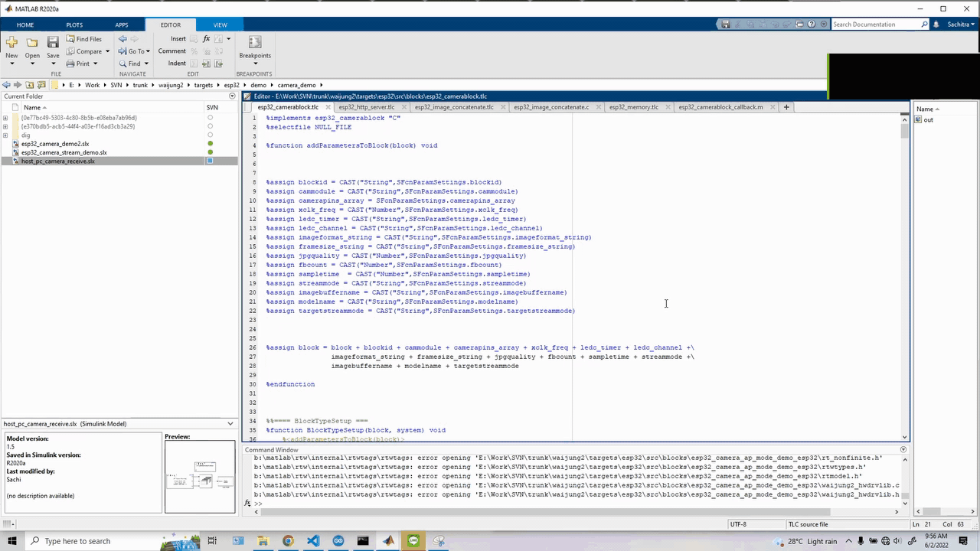Click the notification bell icon
This screenshot has height=551, width=980.
click(936, 24)
